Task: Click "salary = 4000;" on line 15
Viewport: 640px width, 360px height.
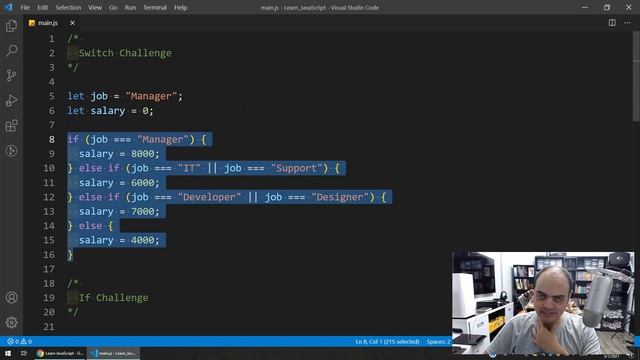Action: (119, 240)
